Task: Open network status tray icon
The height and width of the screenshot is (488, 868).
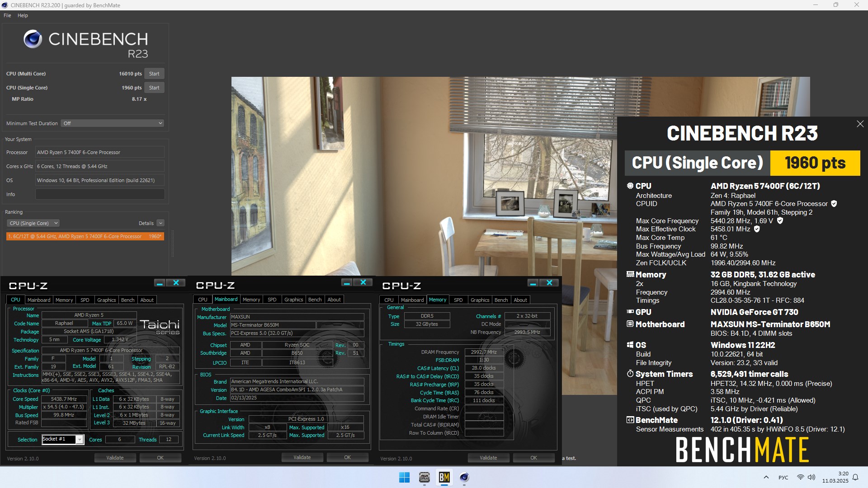Action: click(x=800, y=477)
